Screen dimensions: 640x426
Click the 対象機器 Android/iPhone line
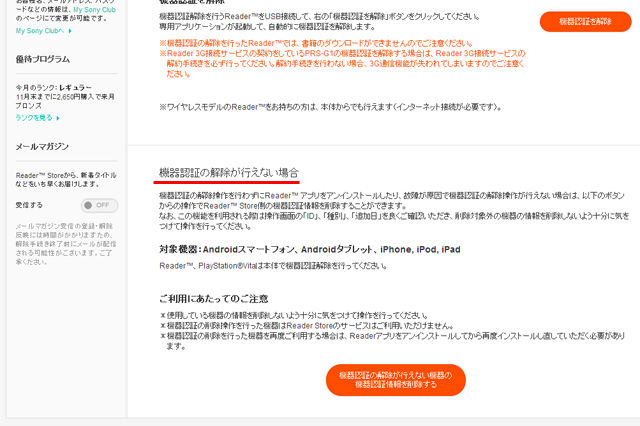coord(310,249)
